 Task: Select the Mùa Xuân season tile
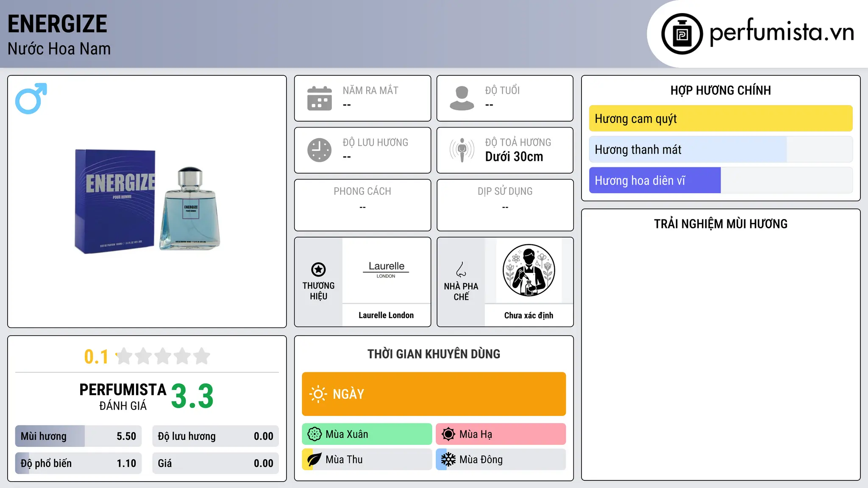tap(367, 434)
